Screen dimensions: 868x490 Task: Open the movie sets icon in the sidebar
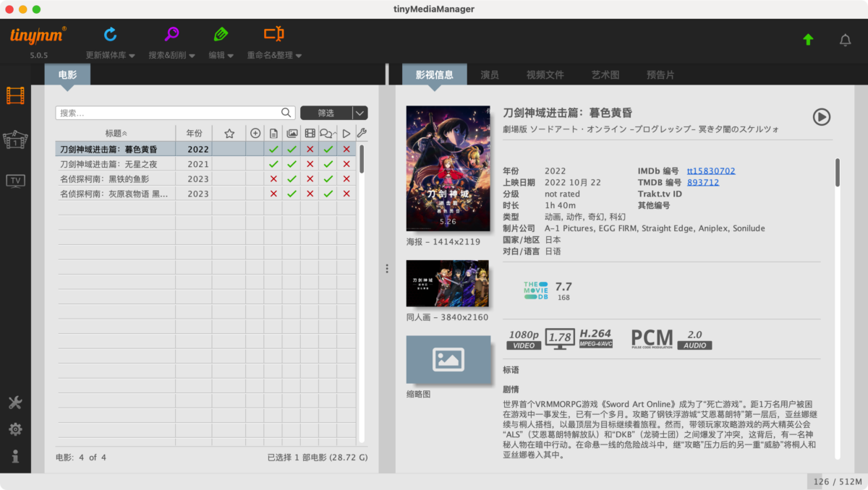tap(15, 139)
